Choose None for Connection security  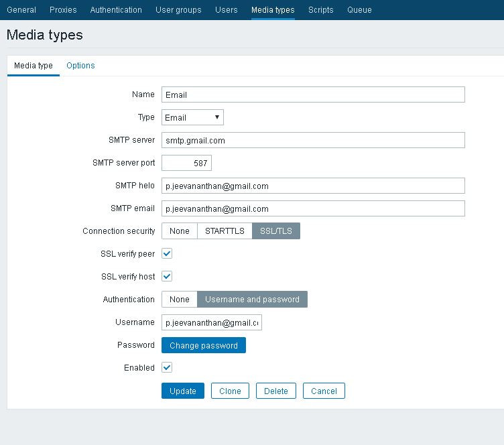click(x=180, y=231)
